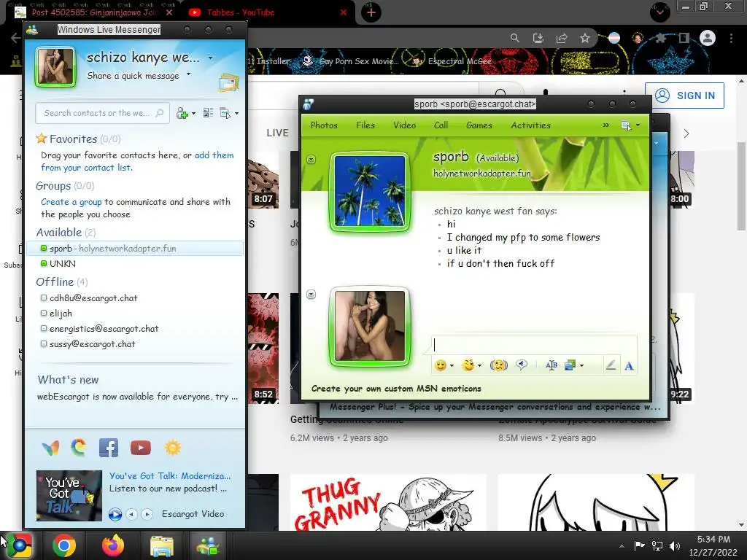Click the add a contact icon

coord(182,113)
